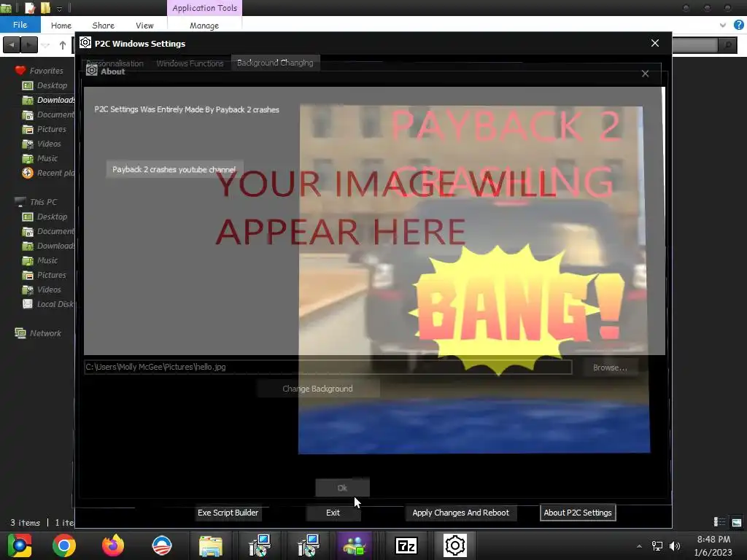Viewport: 747px width, 560px height.
Task: Open the messenger people icon on taskbar
Action: 355,545
